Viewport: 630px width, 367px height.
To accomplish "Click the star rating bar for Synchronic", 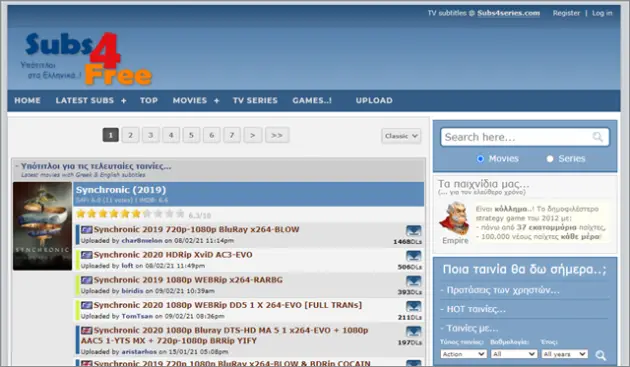I will [130, 214].
